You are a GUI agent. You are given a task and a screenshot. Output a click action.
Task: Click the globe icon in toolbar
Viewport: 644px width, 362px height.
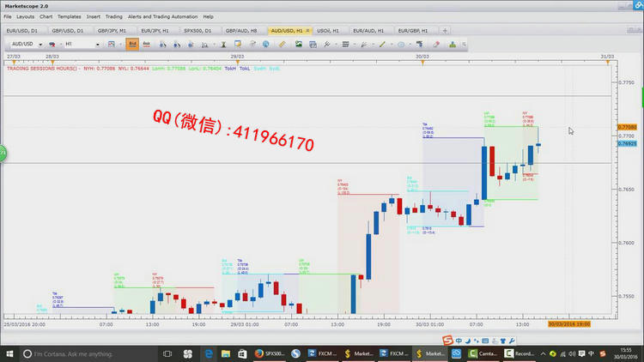point(265,44)
